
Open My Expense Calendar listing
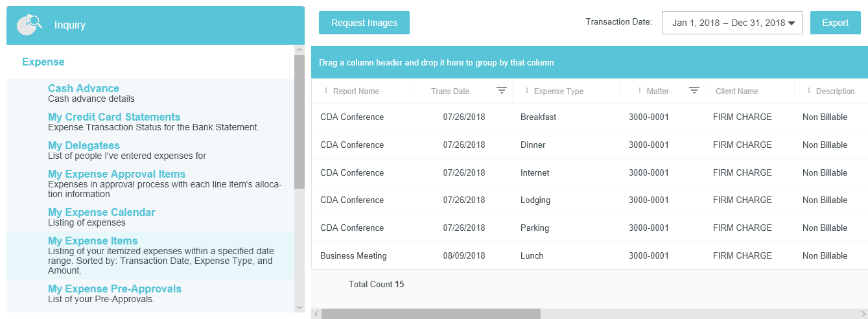tap(102, 213)
